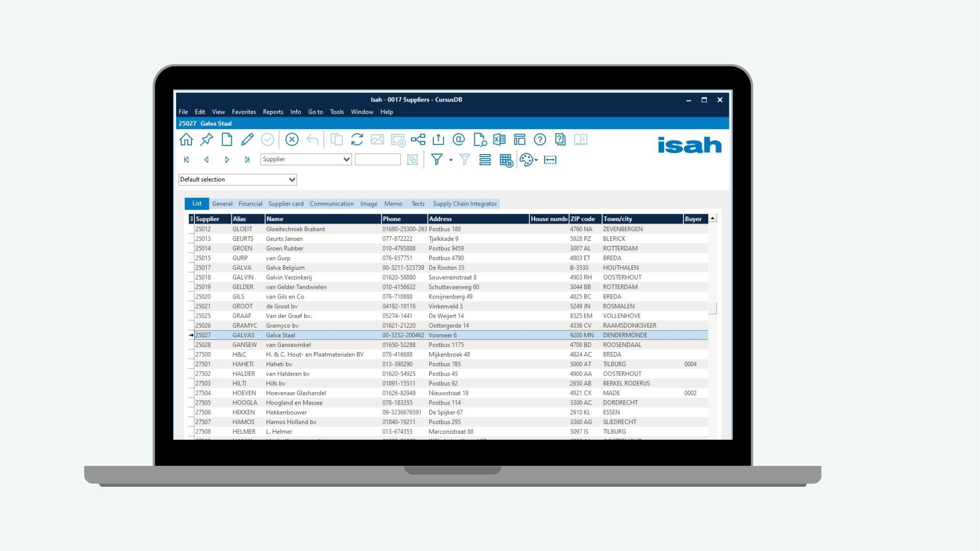Image resolution: width=980 pixels, height=551 pixels.
Task: Expand the palette options small arrow
Action: pos(536,160)
